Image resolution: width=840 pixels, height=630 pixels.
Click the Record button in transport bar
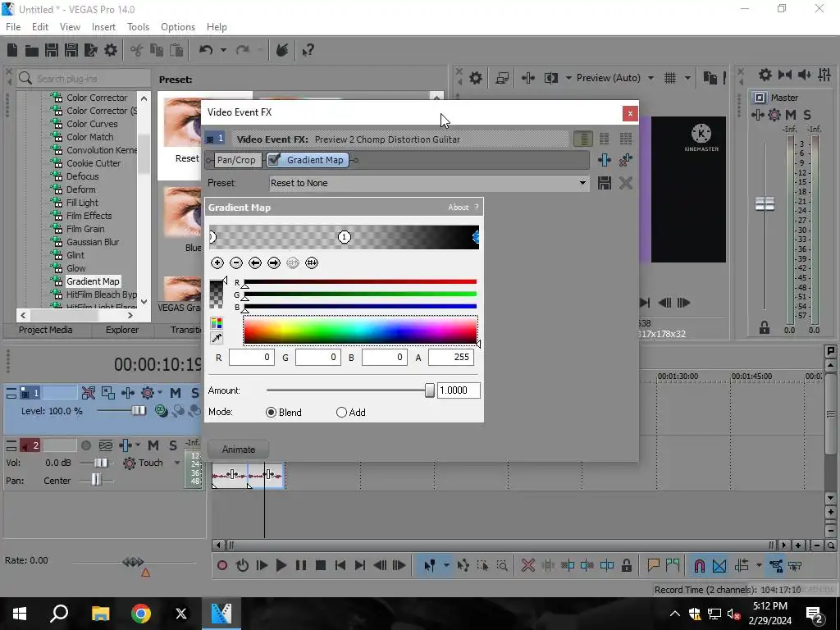221,565
